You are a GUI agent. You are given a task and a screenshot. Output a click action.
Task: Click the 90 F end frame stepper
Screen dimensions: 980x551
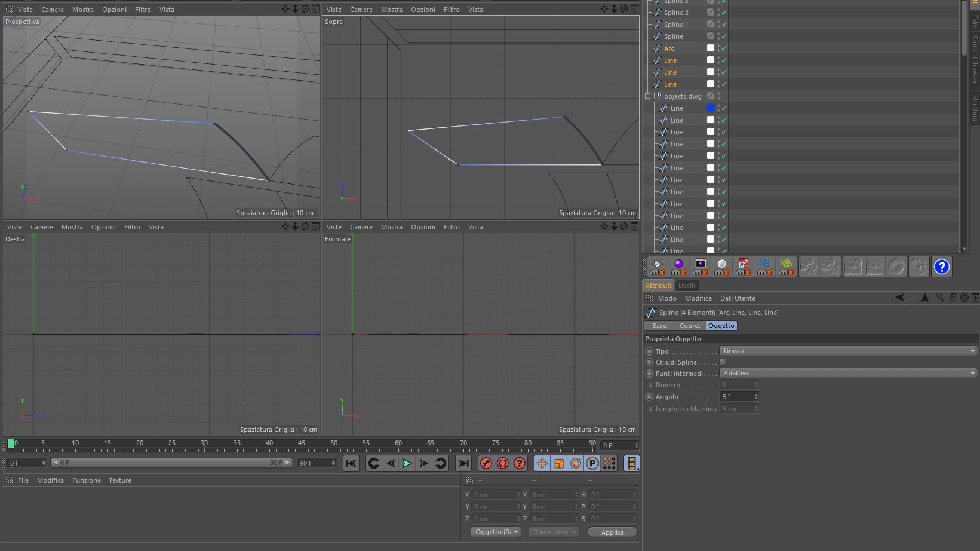coord(333,463)
